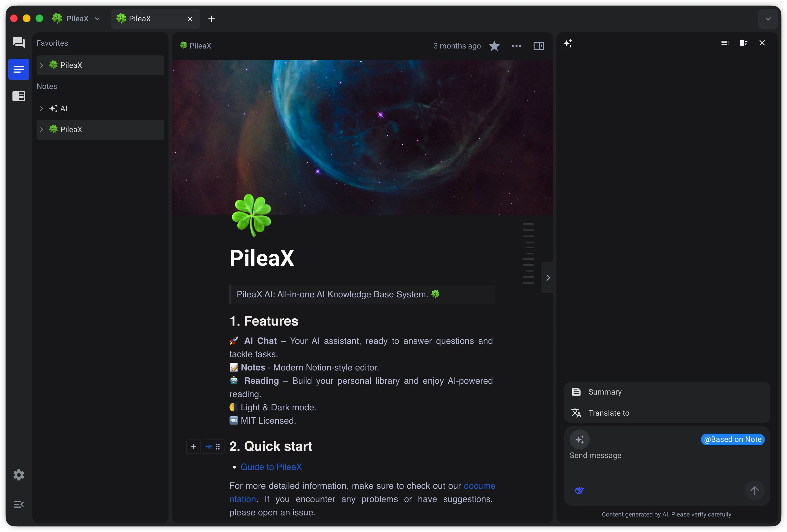The width and height of the screenshot is (787, 532).
Task: Open the PileaX note in Favorites
Action: 100,65
